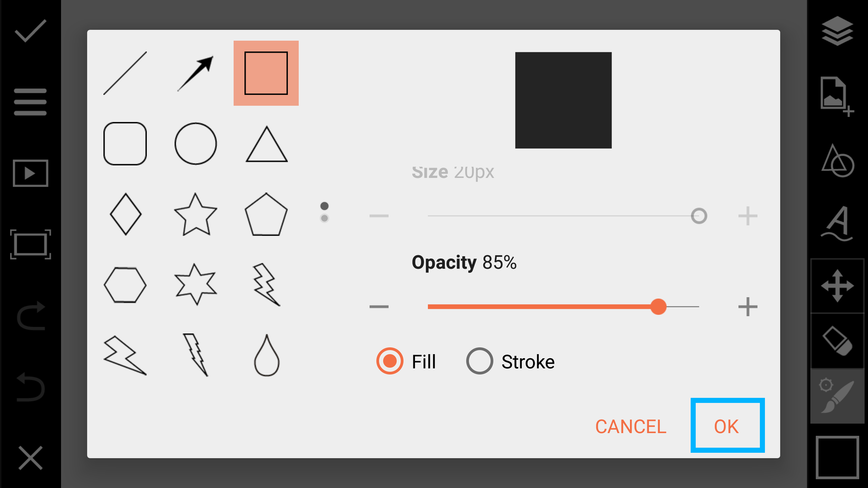Select the star shape tool
This screenshot has height=488, width=868.
[x=196, y=214]
